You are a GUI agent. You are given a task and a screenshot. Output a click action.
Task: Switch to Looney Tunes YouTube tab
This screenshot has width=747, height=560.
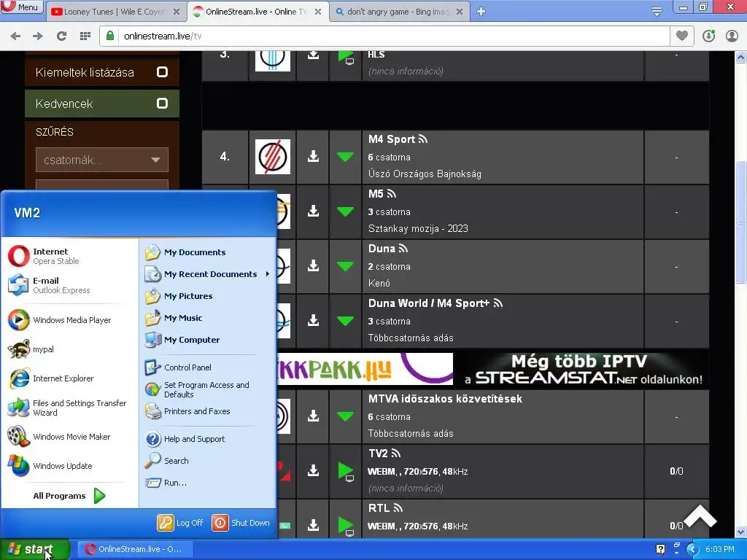(113, 12)
